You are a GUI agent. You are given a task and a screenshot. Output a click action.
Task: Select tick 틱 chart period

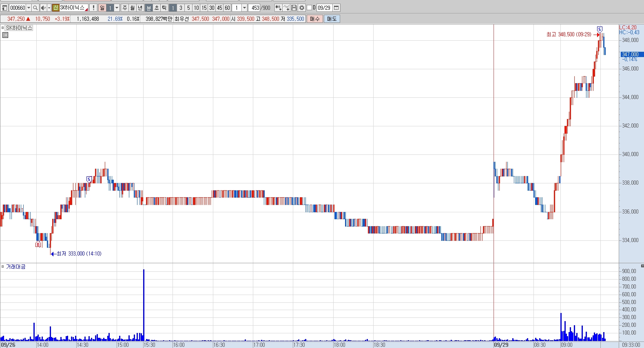[164, 8]
